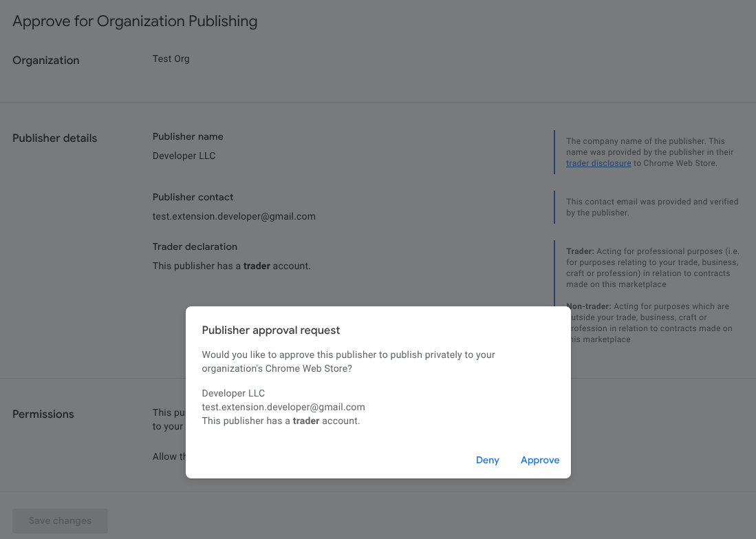This screenshot has height=539, width=756.
Task: Click the verified contact email note
Action: click(652, 207)
